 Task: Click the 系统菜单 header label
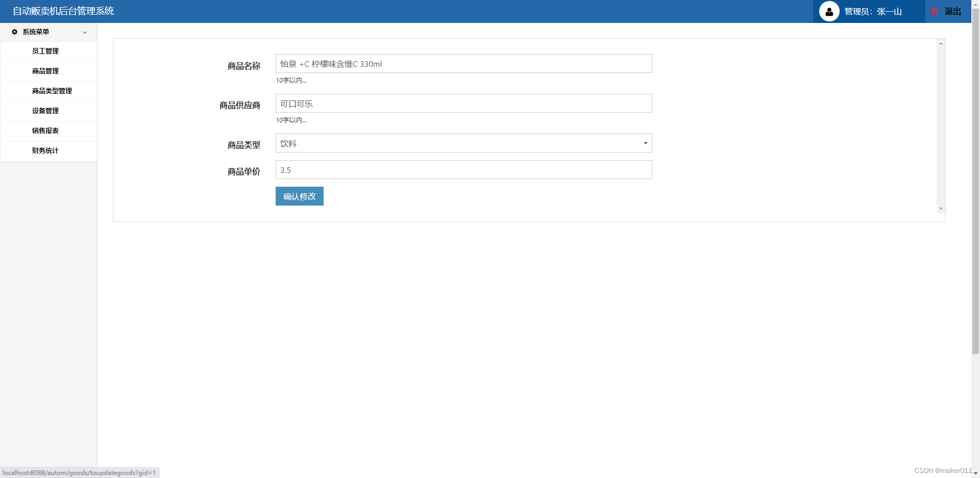click(x=36, y=32)
